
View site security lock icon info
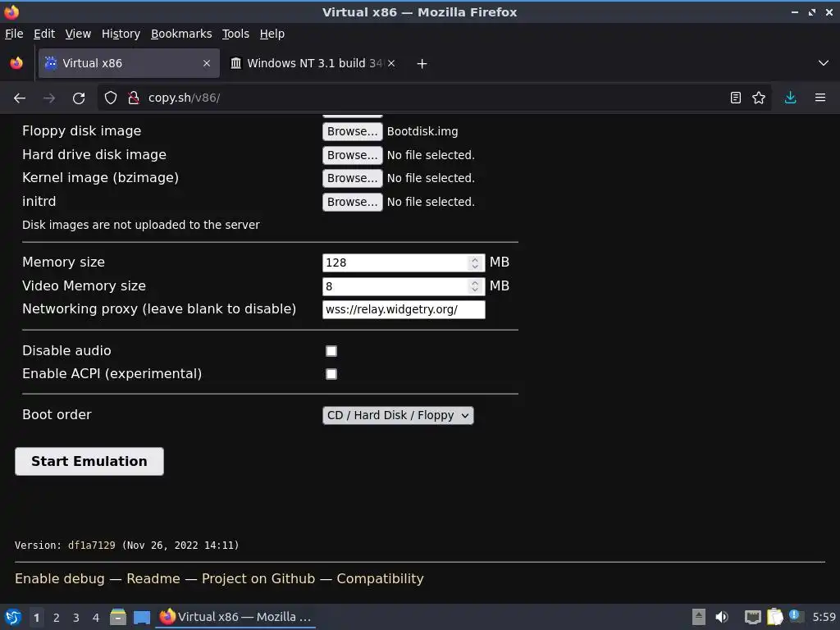click(134, 98)
